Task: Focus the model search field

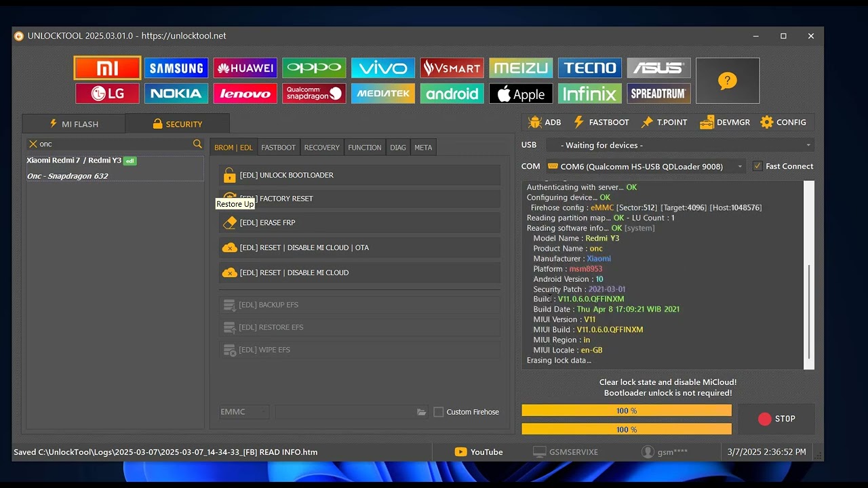Action: point(115,144)
